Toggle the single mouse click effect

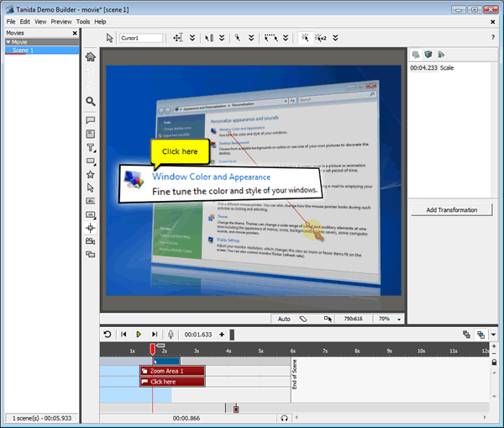305,38
